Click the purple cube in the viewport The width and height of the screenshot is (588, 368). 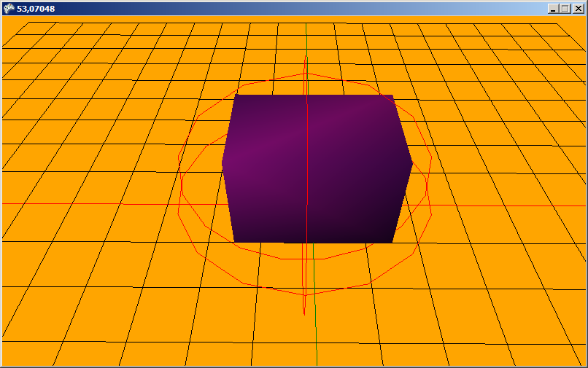(x=317, y=168)
